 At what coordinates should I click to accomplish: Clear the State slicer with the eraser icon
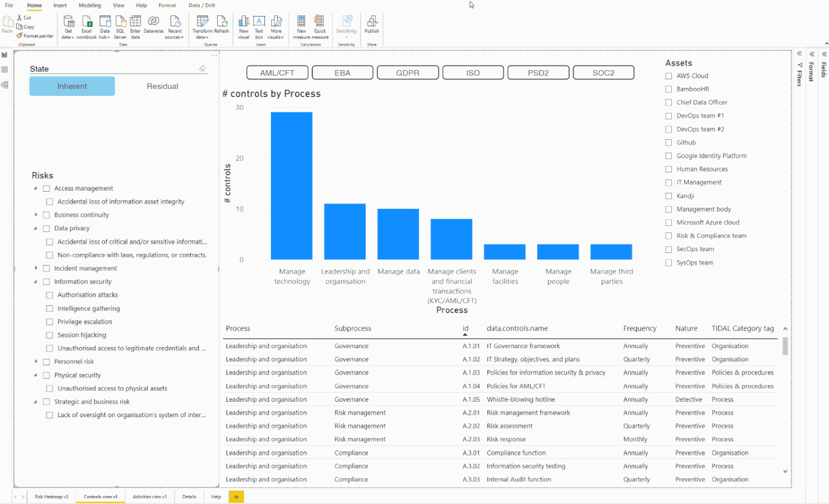(x=203, y=68)
